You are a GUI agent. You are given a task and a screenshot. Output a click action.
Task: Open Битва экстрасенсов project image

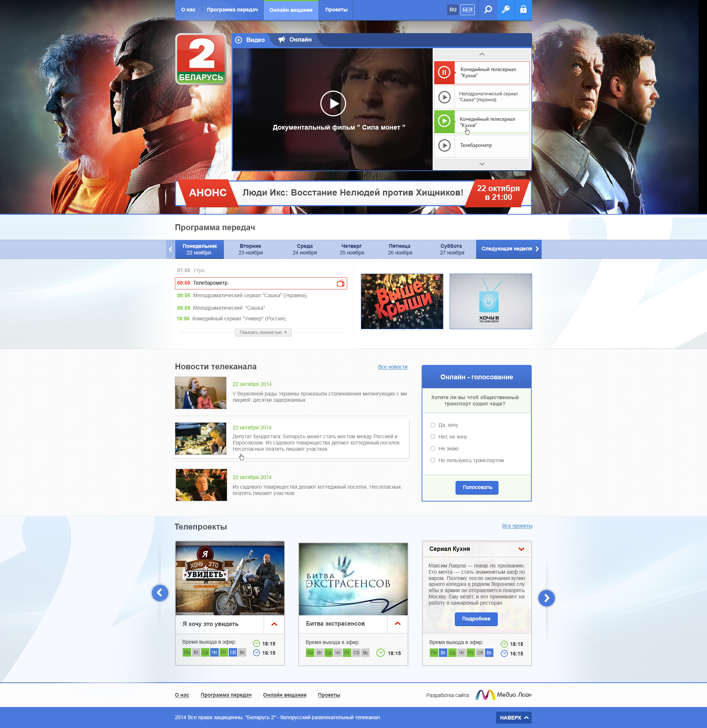click(x=353, y=579)
